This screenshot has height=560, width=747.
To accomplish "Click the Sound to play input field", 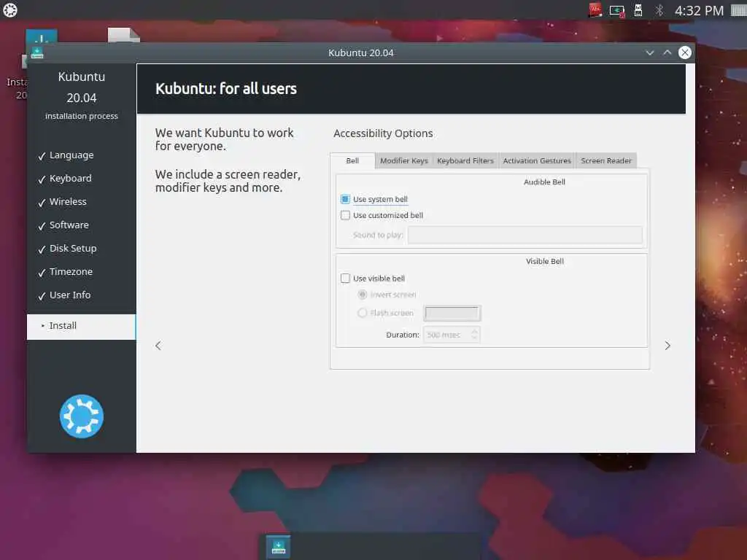I will point(525,235).
